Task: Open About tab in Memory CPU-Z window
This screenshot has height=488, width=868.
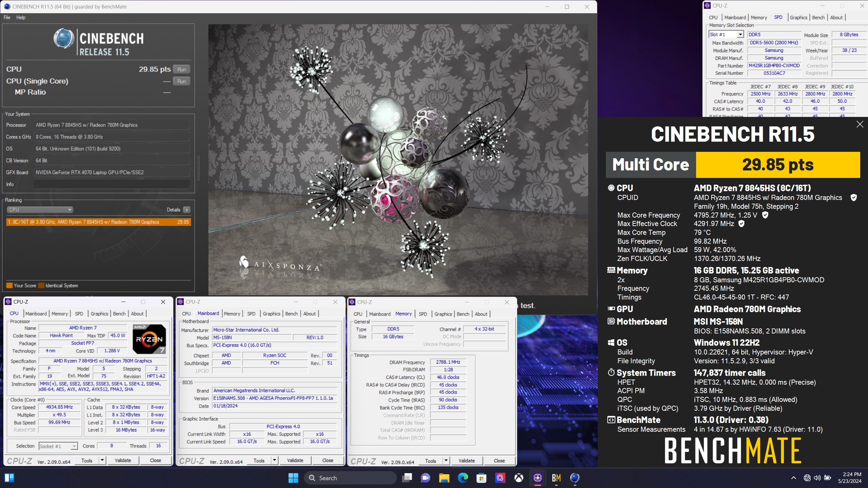Action: tap(481, 314)
